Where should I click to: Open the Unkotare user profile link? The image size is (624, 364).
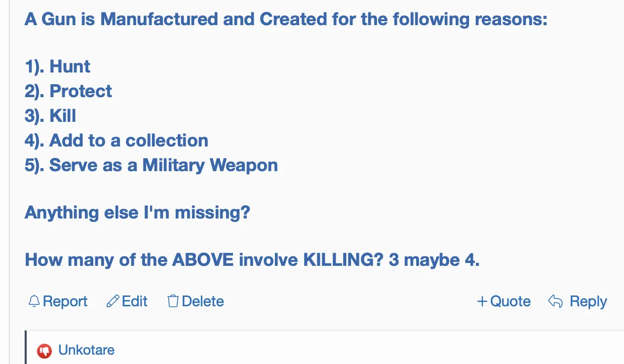[x=86, y=350]
